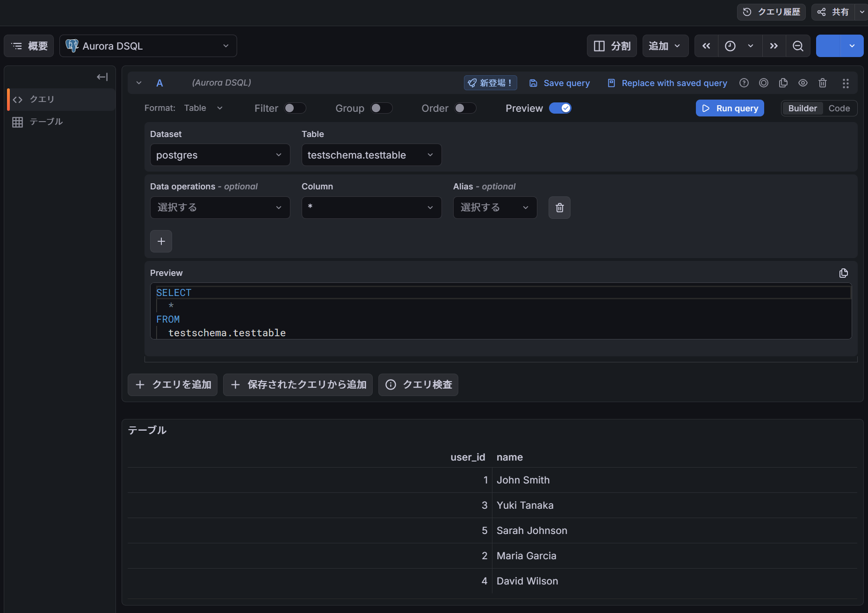Click Replace with saved query

667,83
